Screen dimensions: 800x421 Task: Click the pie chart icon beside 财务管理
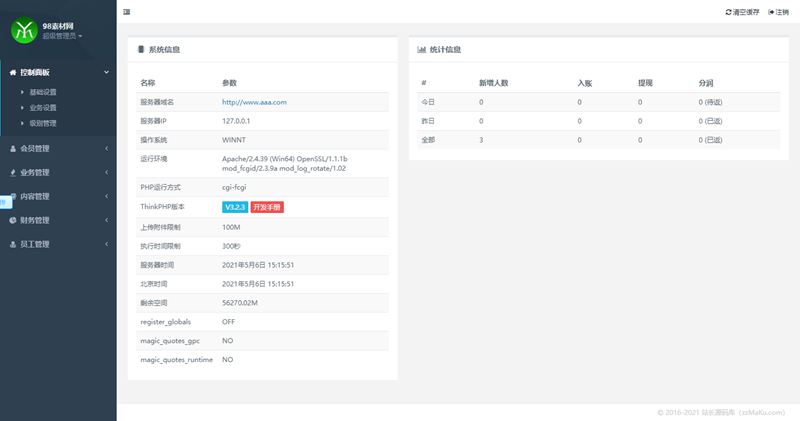(x=12, y=220)
